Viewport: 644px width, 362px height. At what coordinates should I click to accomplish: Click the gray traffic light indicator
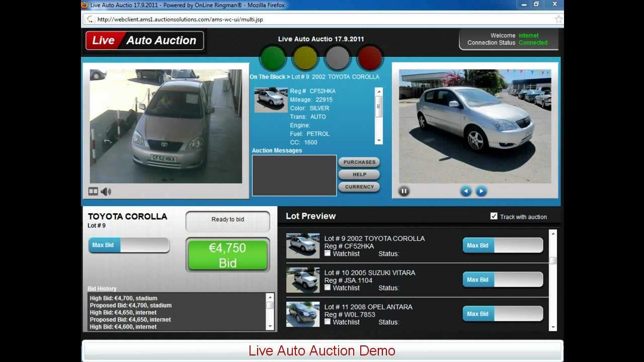[338, 59]
